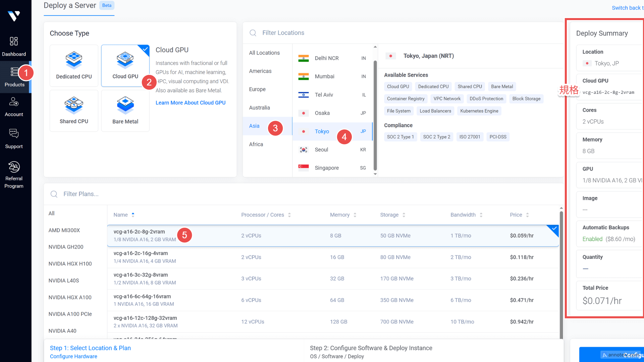Select the Seoul location
This screenshot has width=644, height=362.
click(332, 150)
